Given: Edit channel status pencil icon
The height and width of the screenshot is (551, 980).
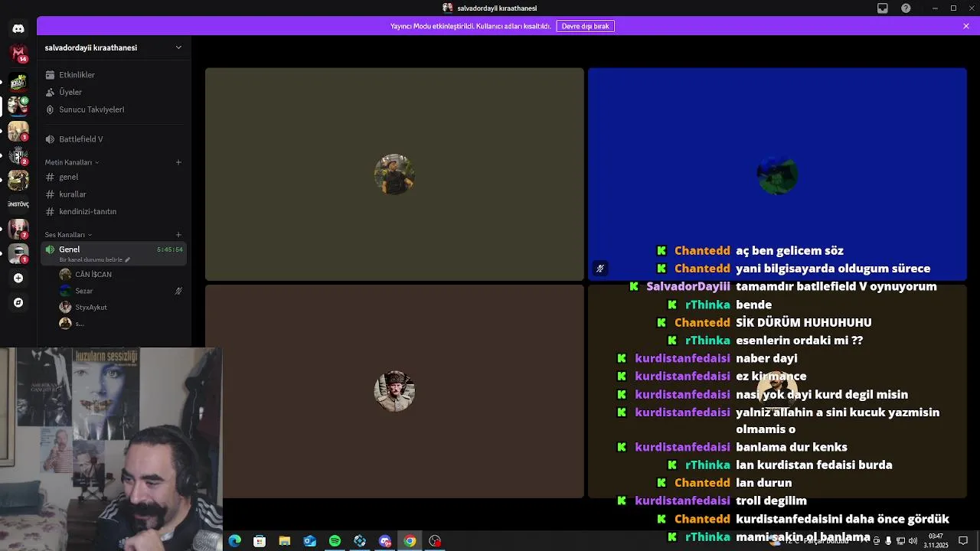Looking at the screenshot, I should pyautogui.click(x=128, y=259).
